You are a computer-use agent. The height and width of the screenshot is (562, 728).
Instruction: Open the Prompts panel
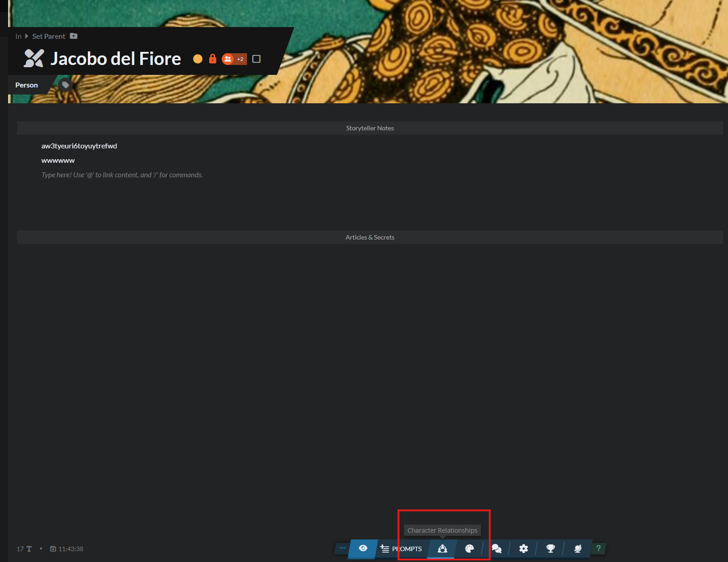(x=401, y=548)
